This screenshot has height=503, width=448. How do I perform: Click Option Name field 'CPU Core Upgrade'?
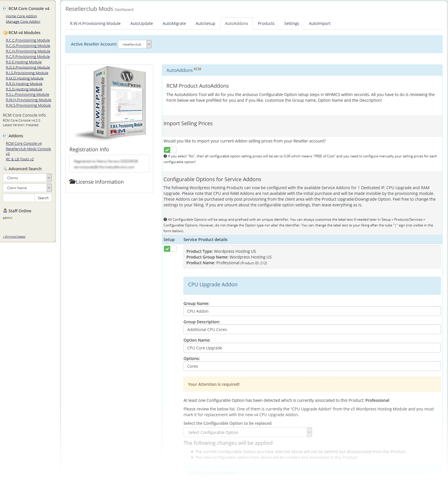coord(312,348)
